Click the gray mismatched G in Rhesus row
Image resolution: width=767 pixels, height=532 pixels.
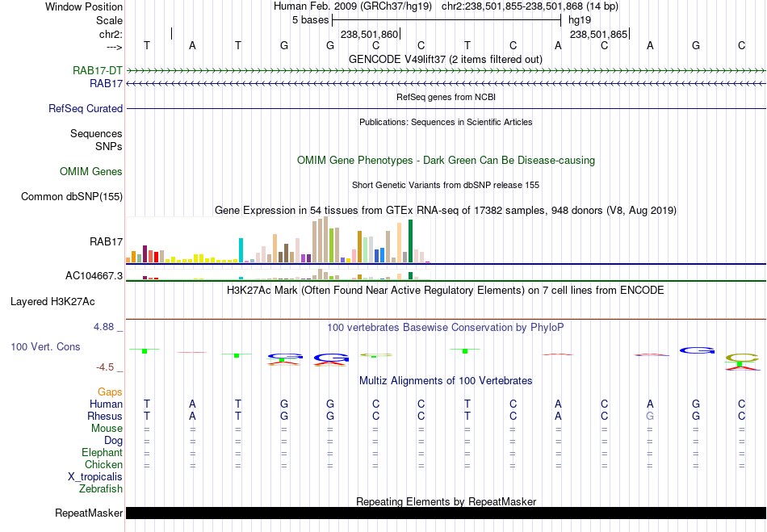[650, 416]
